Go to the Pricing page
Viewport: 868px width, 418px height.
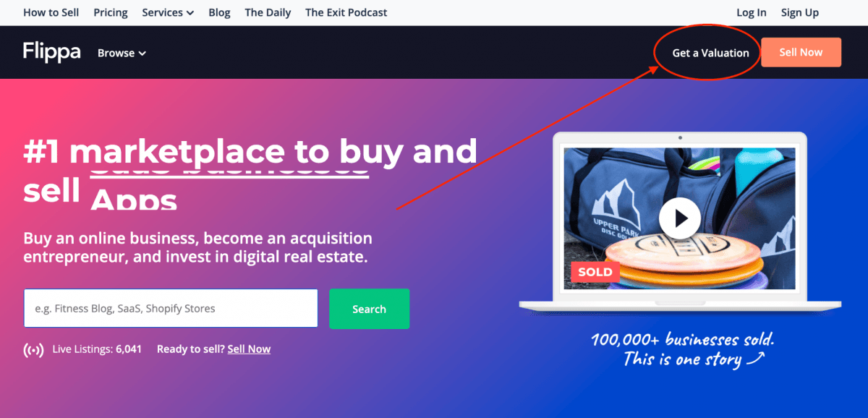click(x=111, y=12)
